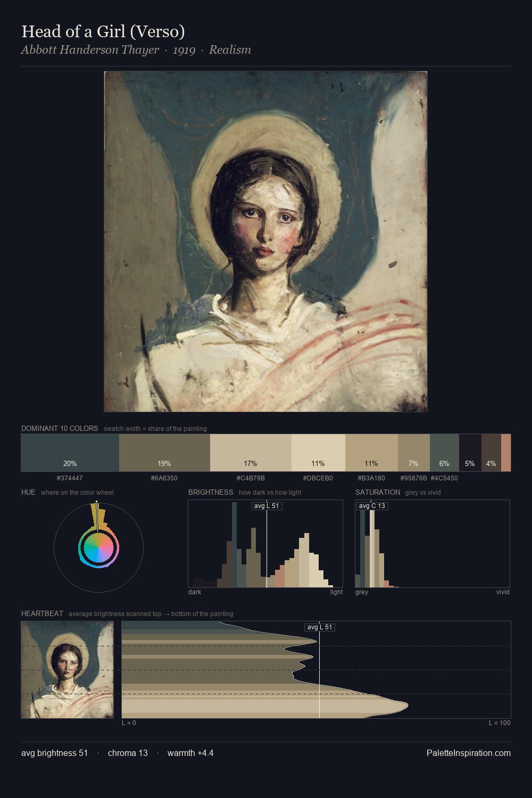Click the brightness histogram chart
The image size is (532, 798).
click(265, 544)
